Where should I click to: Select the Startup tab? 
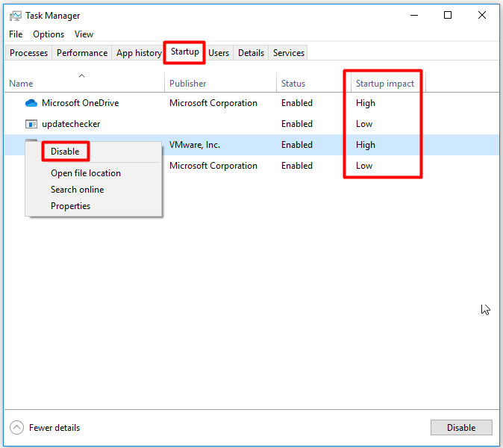coord(185,52)
